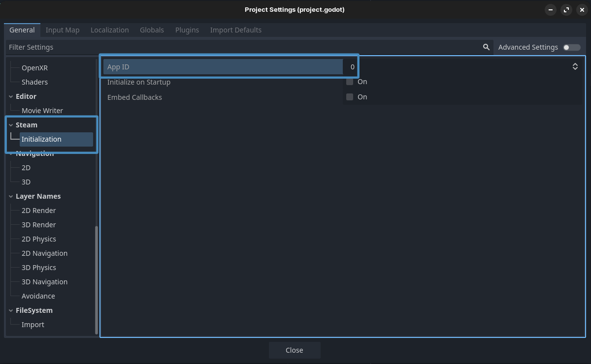The height and width of the screenshot is (364, 591).
Task: Maximize the Project Settings window
Action: pyautogui.click(x=566, y=10)
